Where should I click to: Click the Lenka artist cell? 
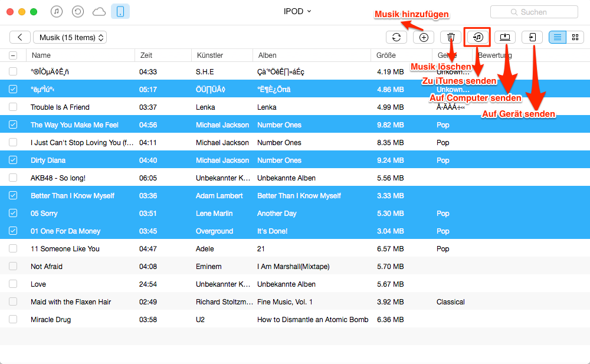205,107
